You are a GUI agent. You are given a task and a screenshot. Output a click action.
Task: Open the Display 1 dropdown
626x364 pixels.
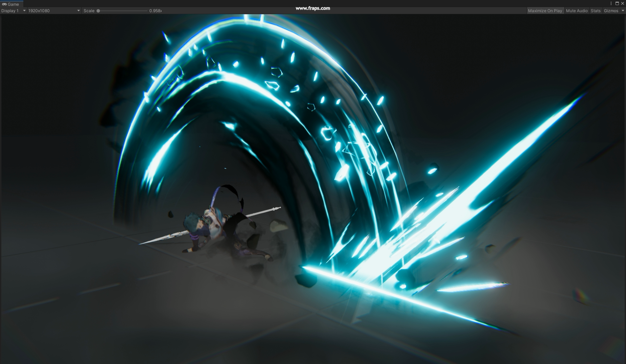(x=13, y=11)
